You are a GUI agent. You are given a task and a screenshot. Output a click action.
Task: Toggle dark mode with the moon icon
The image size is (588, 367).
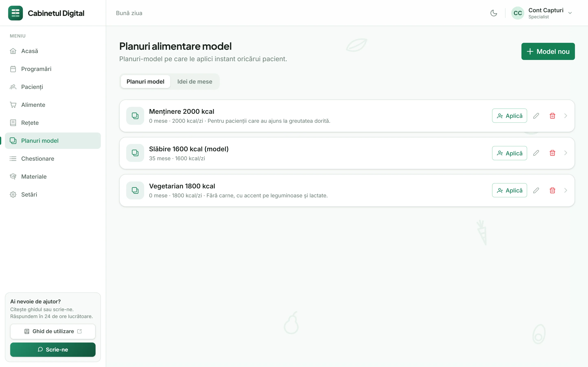tap(493, 13)
